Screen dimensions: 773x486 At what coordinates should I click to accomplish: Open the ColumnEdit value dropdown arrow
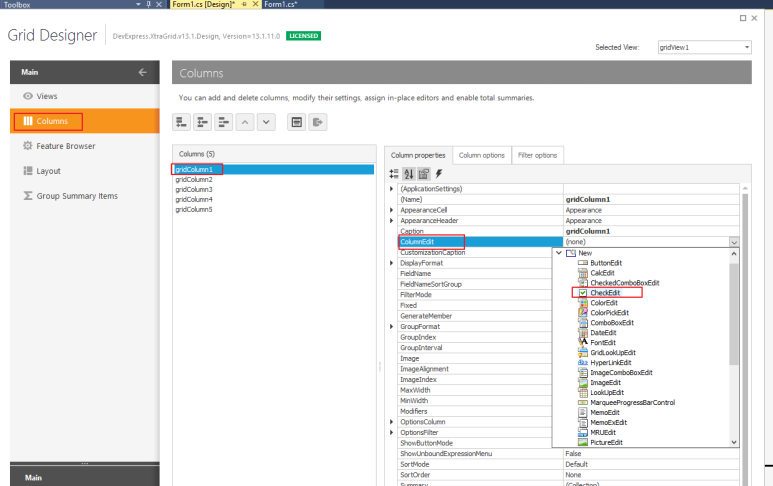pyautogui.click(x=734, y=242)
